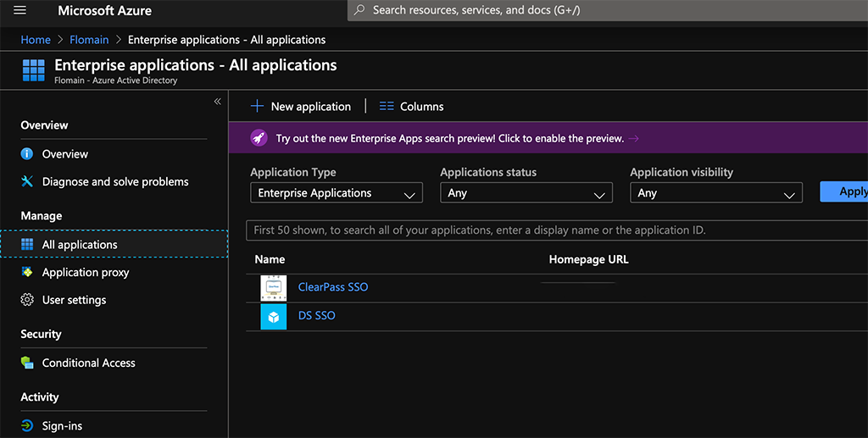Open the Applications status dropdown
The image size is (868, 438).
tap(526, 193)
